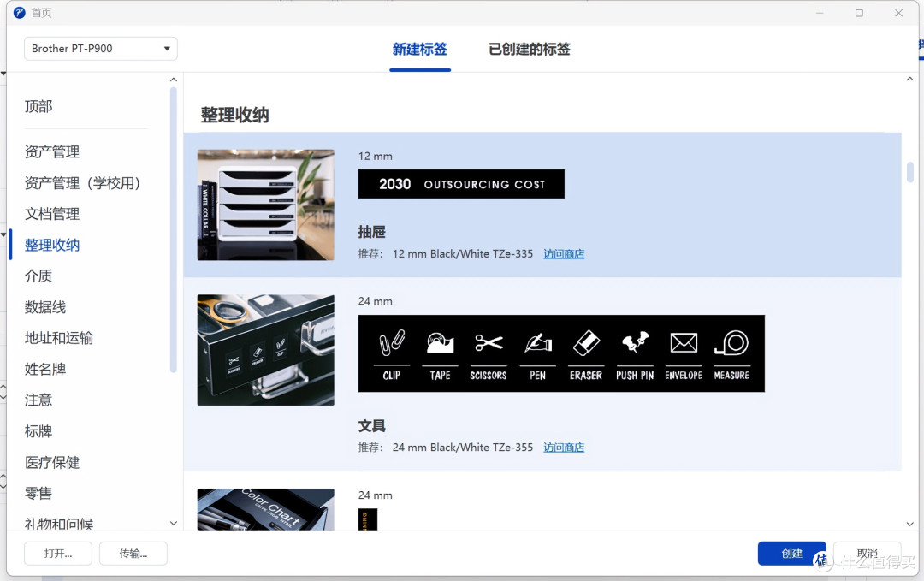
Task: Open the Brother PT-P900 printer dropdown
Action: tap(100, 48)
